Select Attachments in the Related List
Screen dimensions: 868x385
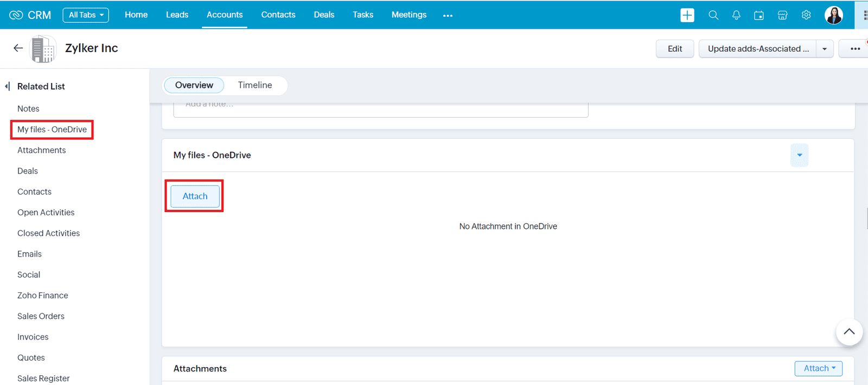point(42,150)
